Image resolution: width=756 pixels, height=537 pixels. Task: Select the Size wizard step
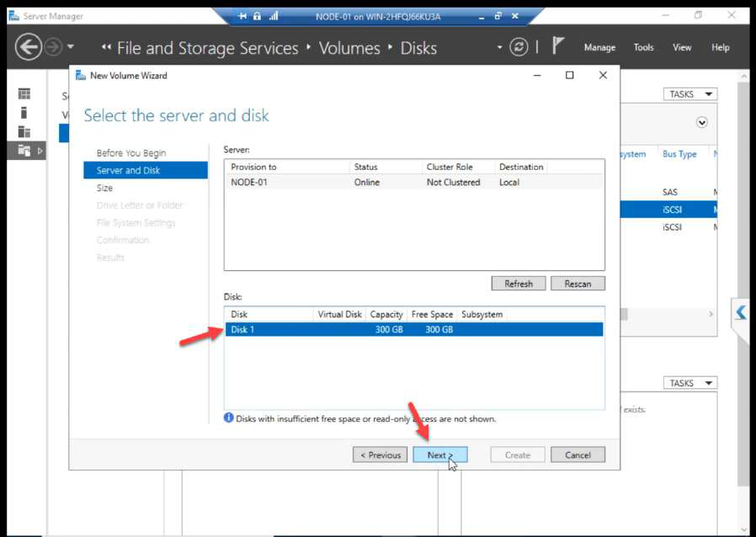tap(104, 188)
